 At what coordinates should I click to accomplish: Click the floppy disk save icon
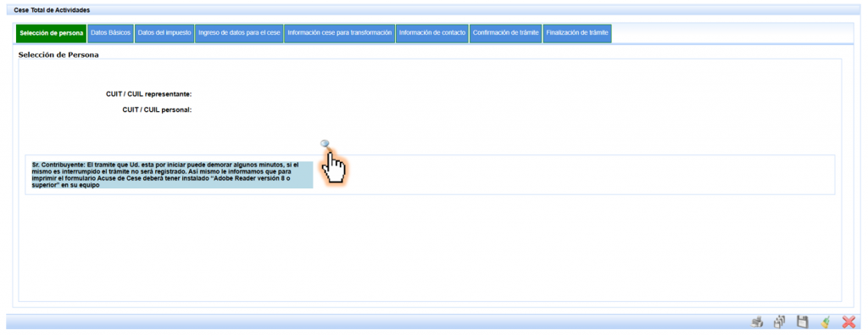pyautogui.click(x=802, y=322)
